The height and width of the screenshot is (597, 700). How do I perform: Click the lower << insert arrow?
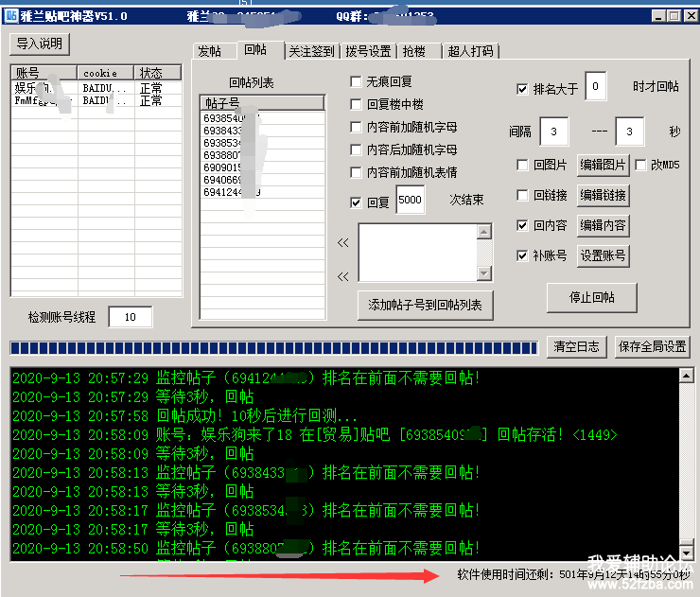click(x=342, y=276)
